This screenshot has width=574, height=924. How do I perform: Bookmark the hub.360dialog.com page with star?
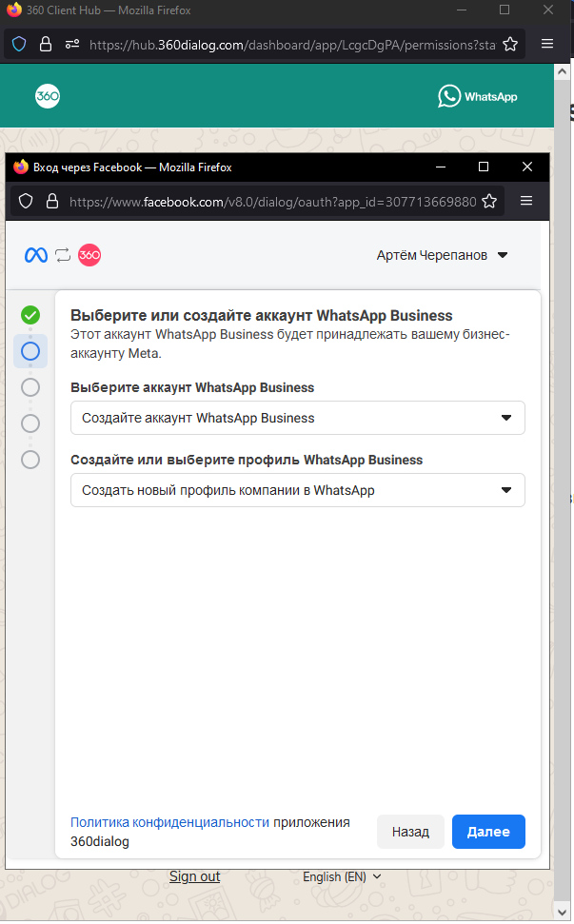pyautogui.click(x=510, y=44)
